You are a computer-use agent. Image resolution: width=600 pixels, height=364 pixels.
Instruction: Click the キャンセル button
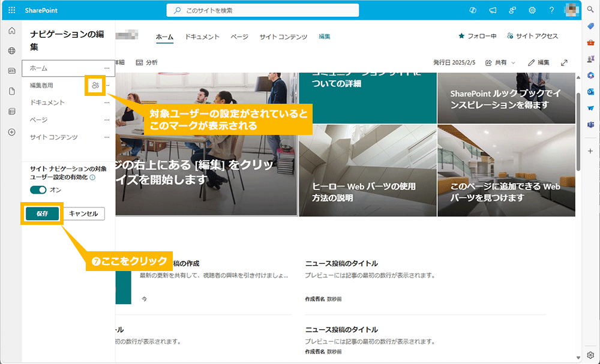pyautogui.click(x=83, y=213)
